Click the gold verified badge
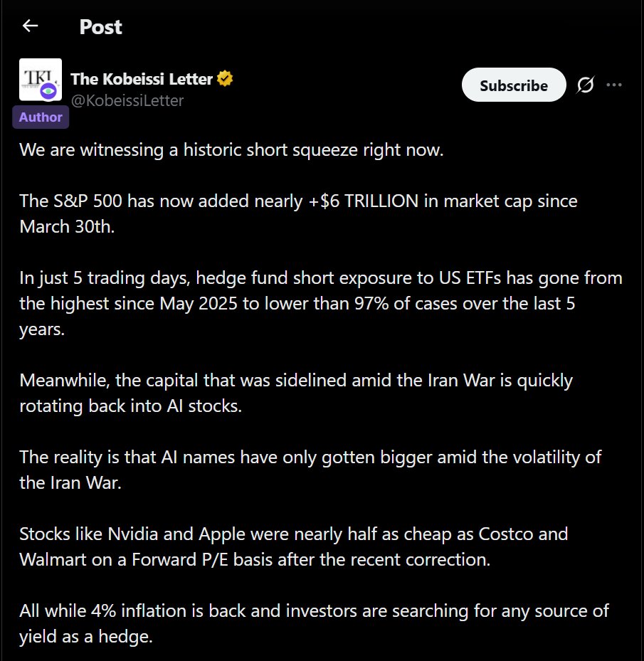644x661 pixels. tap(226, 79)
